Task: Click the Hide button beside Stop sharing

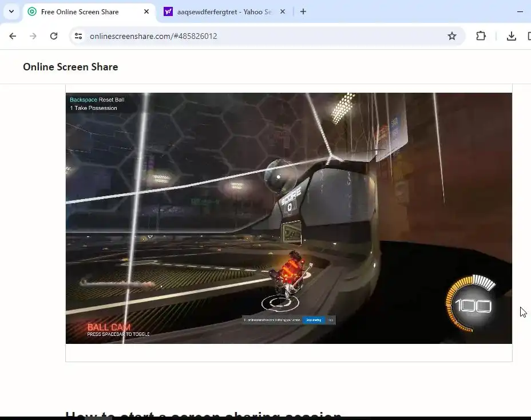Action: pyautogui.click(x=331, y=320)
